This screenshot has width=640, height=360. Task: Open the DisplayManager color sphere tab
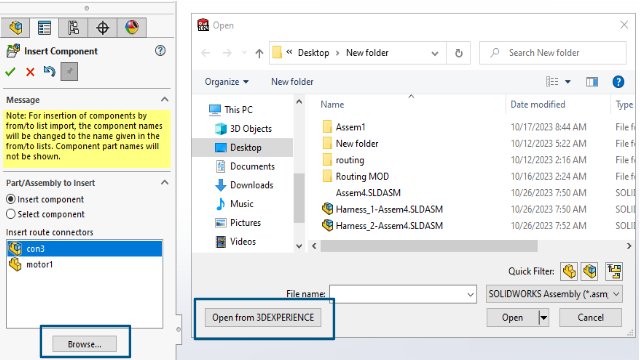[x=131, y=28]
